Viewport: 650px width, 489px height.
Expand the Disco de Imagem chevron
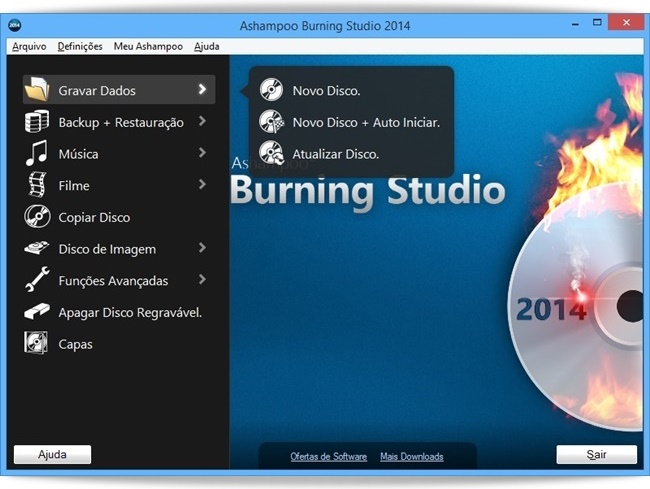click(x=202, y=248)
